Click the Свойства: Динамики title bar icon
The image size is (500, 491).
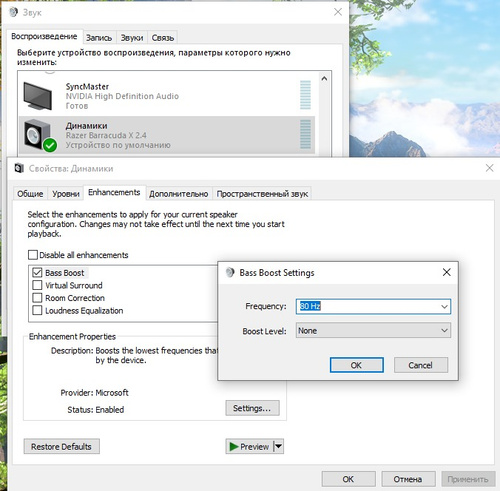coord(19,168)
